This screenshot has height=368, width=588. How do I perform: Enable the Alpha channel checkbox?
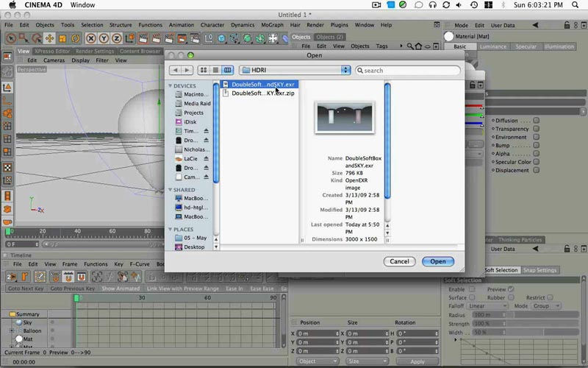[537, 154]
